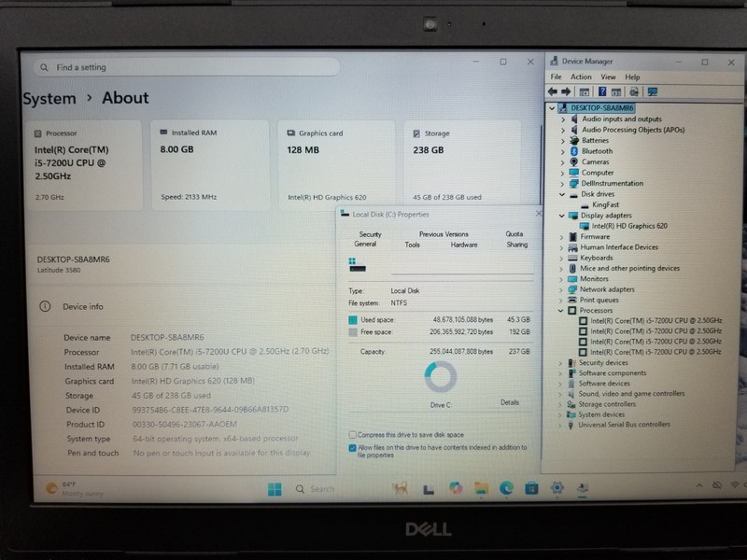Click the Details button under Drive C
The width and height of the screenshot is (747, 560).
tap(510, 402)
